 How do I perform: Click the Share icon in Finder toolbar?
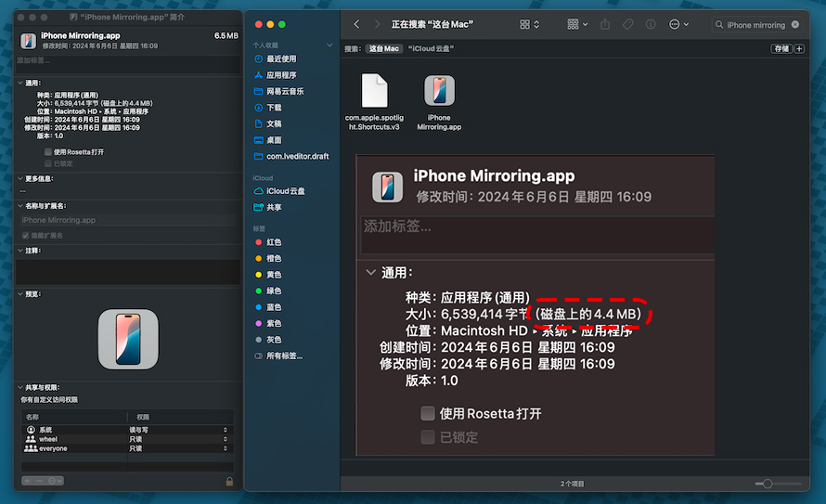pyautogui.click(x=605, y=24)
